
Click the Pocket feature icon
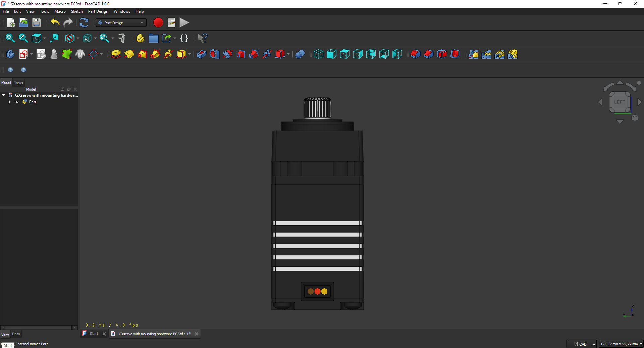point(201,54)
